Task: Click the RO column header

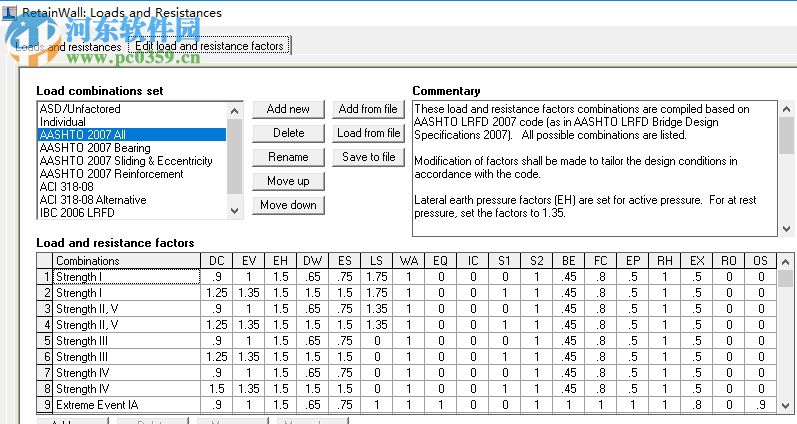Action: tap(729, 261)
